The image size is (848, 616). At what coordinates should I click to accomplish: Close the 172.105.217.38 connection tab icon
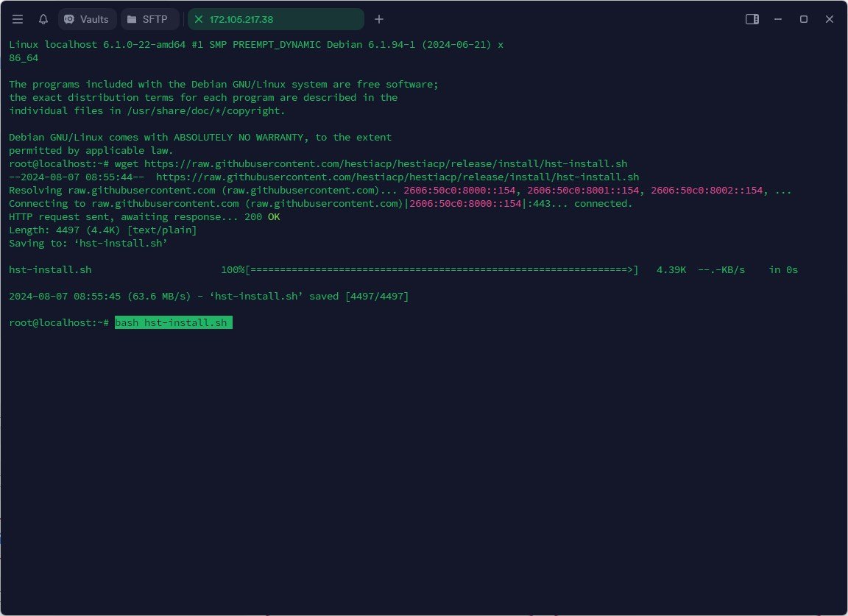(x=199, y=19)
